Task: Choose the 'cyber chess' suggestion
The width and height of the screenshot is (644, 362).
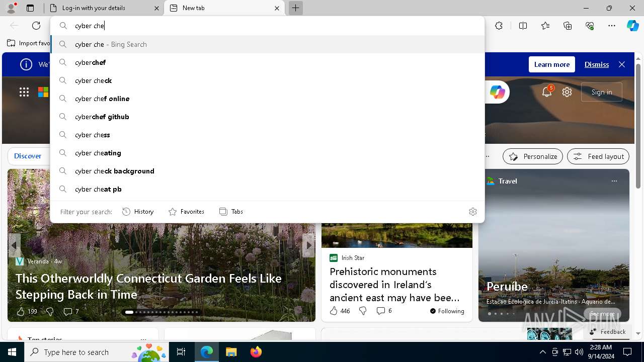Action: pos(268,135)
